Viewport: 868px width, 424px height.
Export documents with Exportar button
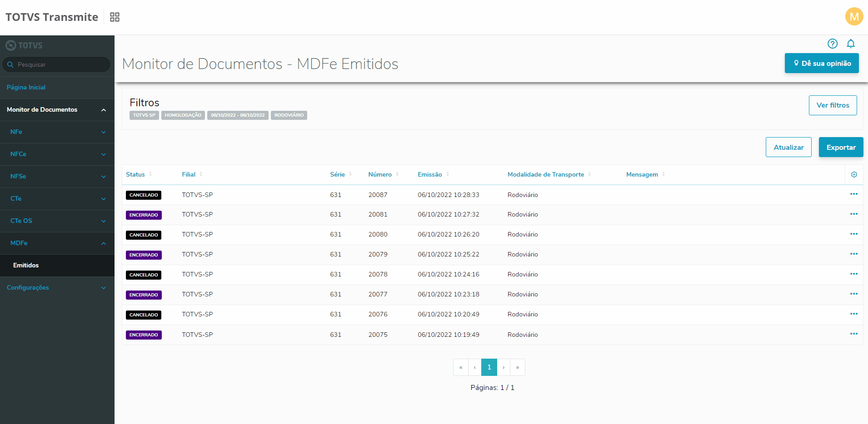point(841,147)
